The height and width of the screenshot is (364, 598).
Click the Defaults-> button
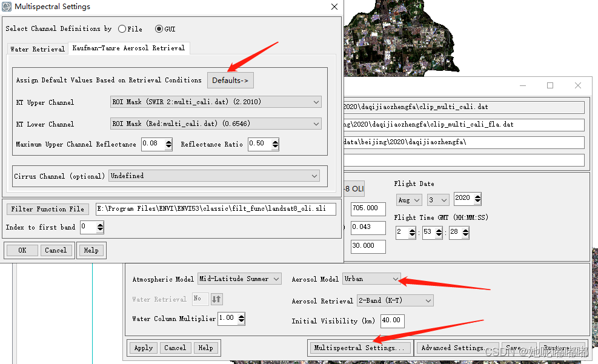tap(230, 81)
